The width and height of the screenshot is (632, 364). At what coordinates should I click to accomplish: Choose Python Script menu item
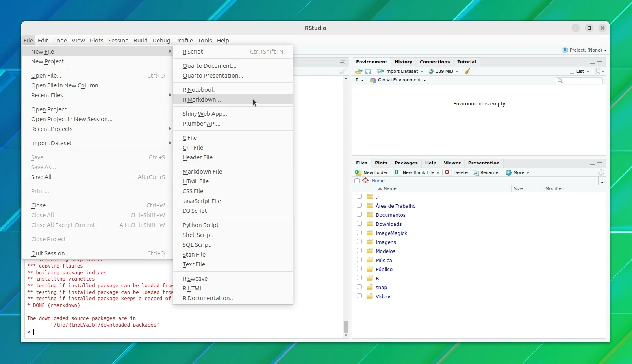pyautogui.click(x=233, y=225)
